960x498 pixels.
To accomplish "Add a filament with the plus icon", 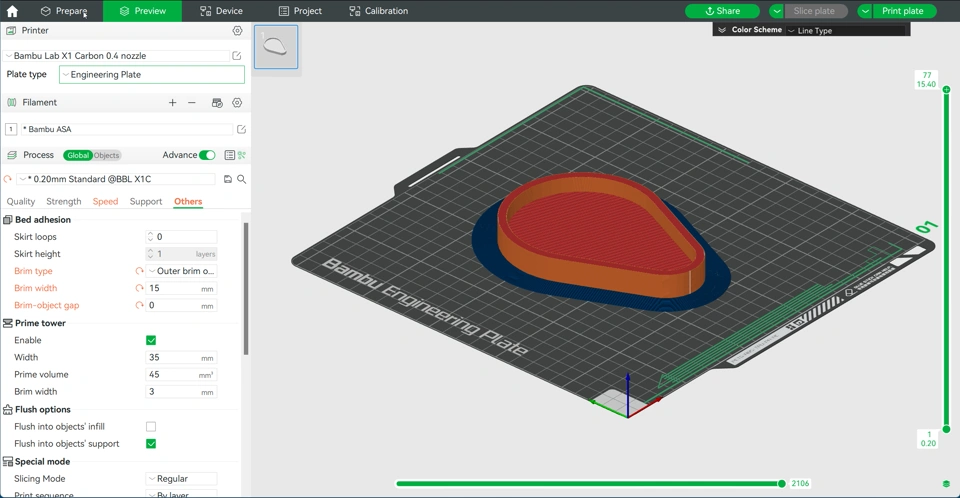I will 172,103.
